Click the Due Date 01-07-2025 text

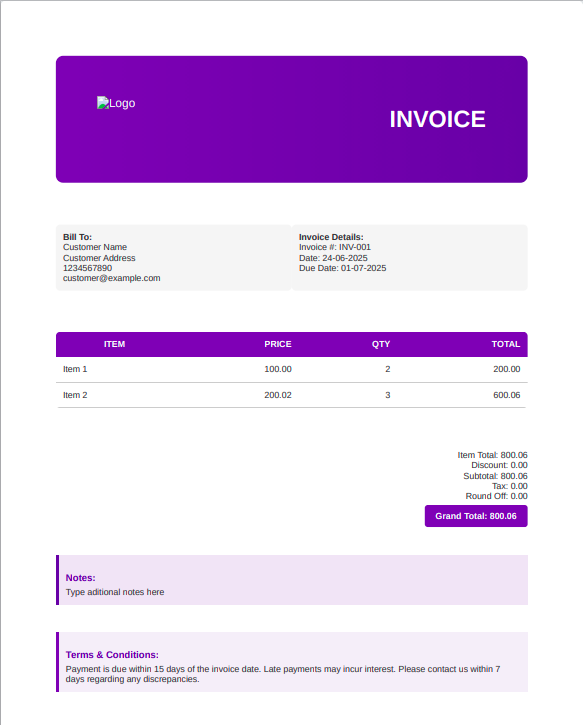click(x=343, y=268)
